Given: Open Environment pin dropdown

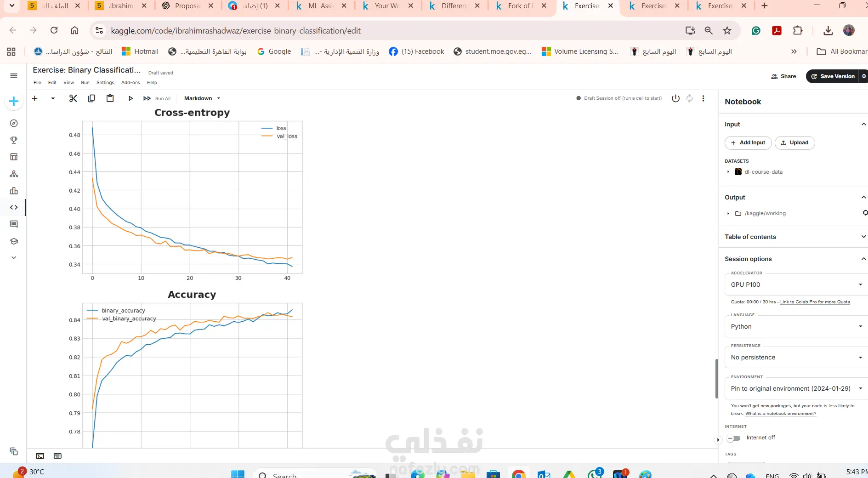Looking at the screenshot, I should tap(796, 388).
